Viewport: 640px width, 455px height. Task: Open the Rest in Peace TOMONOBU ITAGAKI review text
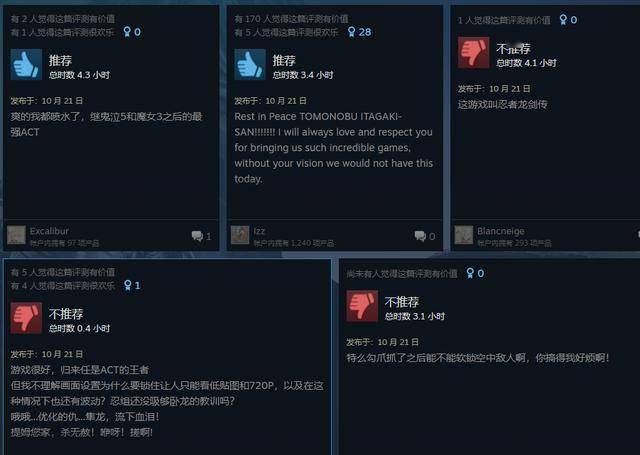coord(333,148)
